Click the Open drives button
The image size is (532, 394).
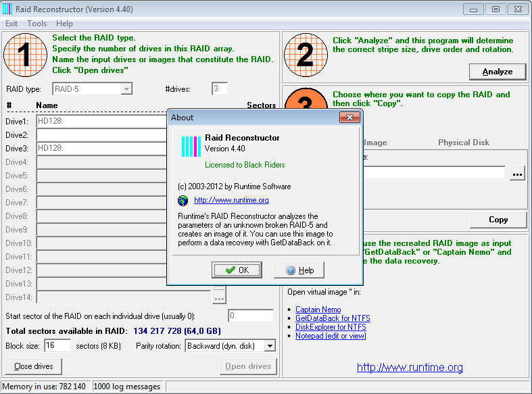click(248, 366)
